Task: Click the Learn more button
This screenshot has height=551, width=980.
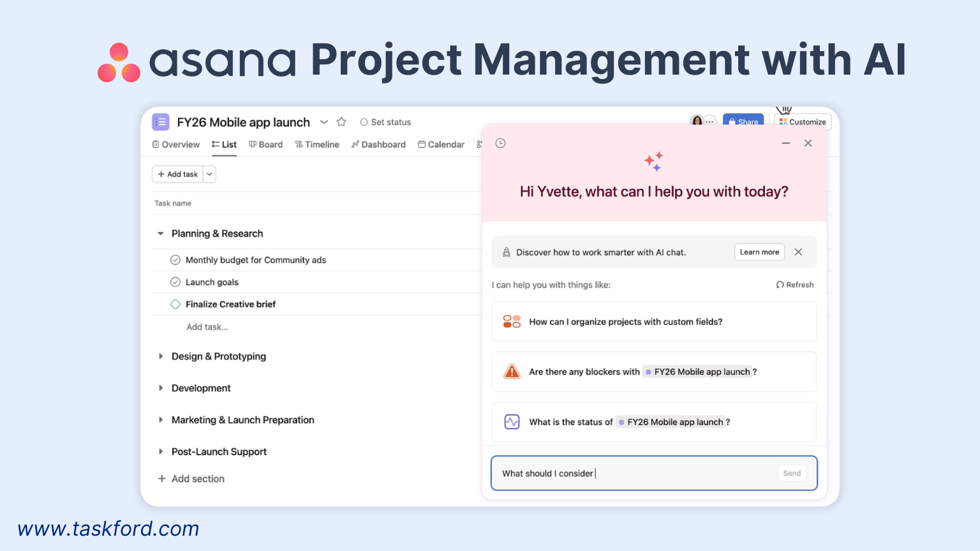Action: pos(759,252)
